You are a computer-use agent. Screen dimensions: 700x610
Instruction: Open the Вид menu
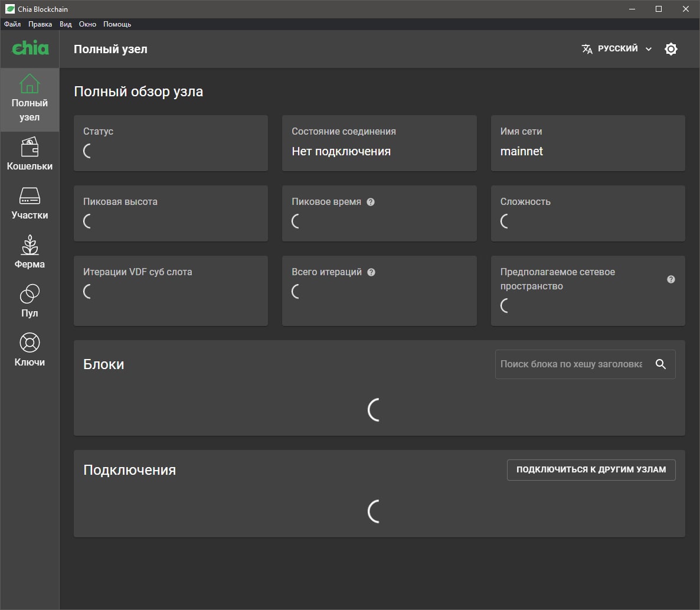pyautogui.click(x=66, y=24)
